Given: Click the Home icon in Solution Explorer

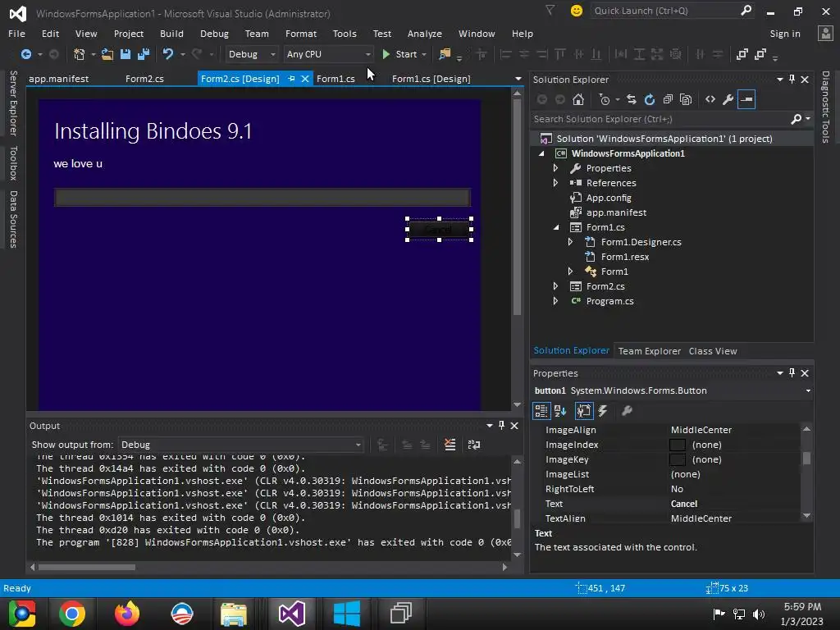Looking at the screenshot, I should 578,99.
